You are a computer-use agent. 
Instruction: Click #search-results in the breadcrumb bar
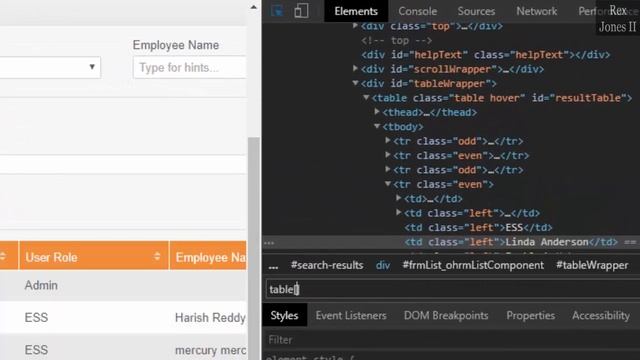point(327,265)
